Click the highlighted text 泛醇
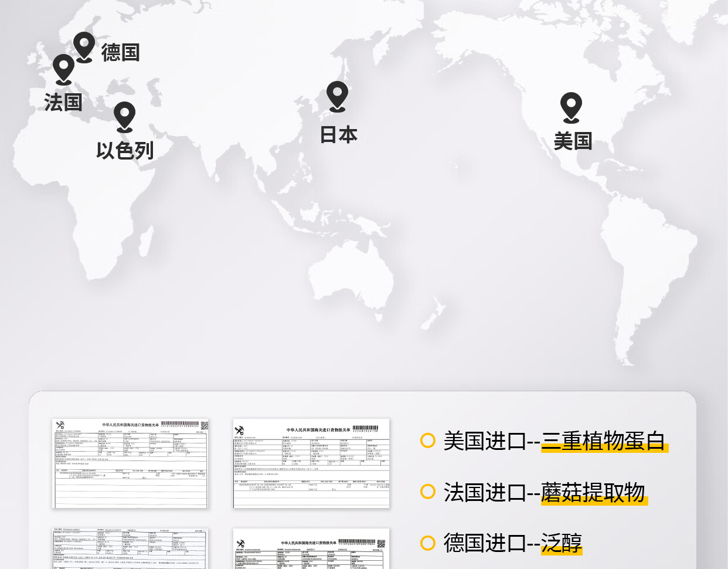 pyautogui.click(x=562, y=543)
